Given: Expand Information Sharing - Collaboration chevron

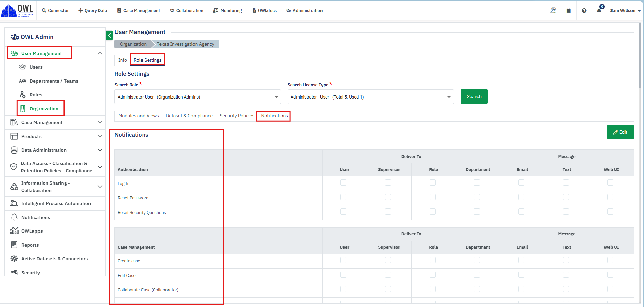Looking at the screenshot, I should pyautogui.click(x=100, y=187).
